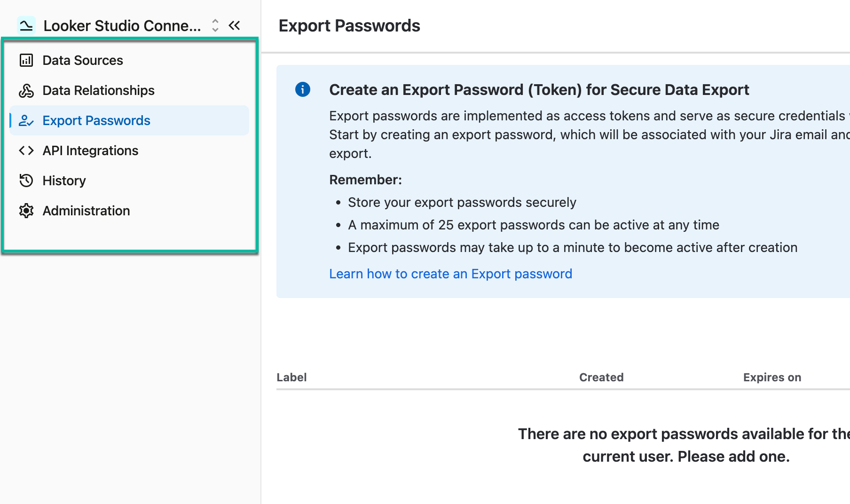Collapse the sidebar with the double chevron
This screenshot has height=504, width=850.
tap(234, 25)
